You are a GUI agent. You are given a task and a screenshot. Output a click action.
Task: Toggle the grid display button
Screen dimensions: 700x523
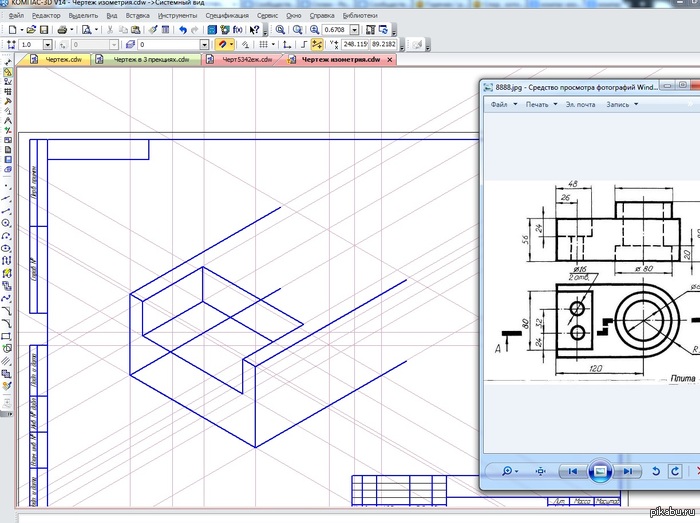[x=263, y=45]
